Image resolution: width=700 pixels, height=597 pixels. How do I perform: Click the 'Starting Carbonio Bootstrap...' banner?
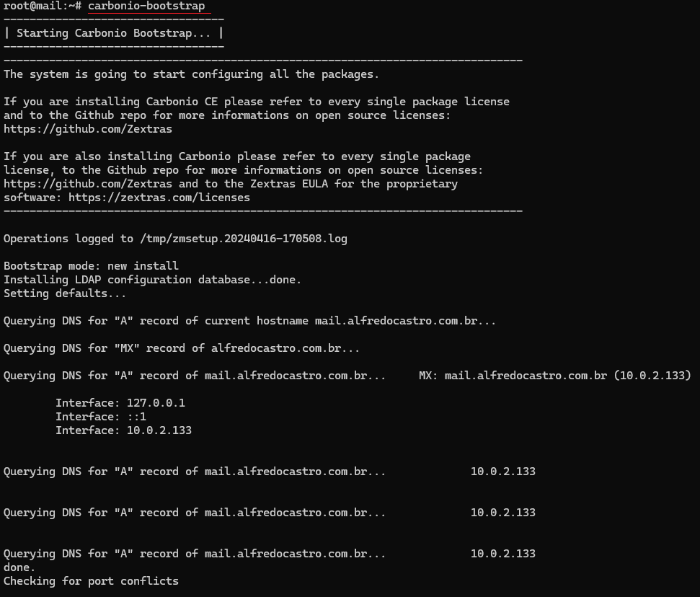tap(113, 33)
